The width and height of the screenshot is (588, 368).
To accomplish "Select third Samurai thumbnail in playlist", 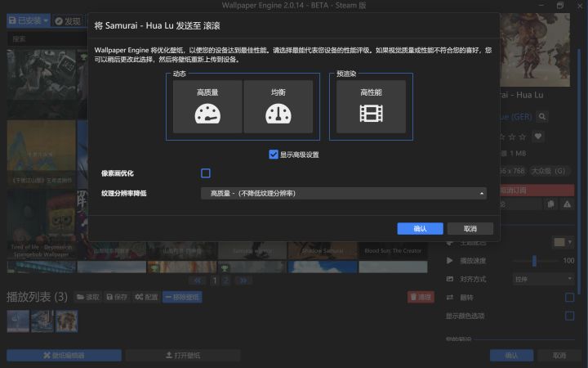I will point(67,321).
